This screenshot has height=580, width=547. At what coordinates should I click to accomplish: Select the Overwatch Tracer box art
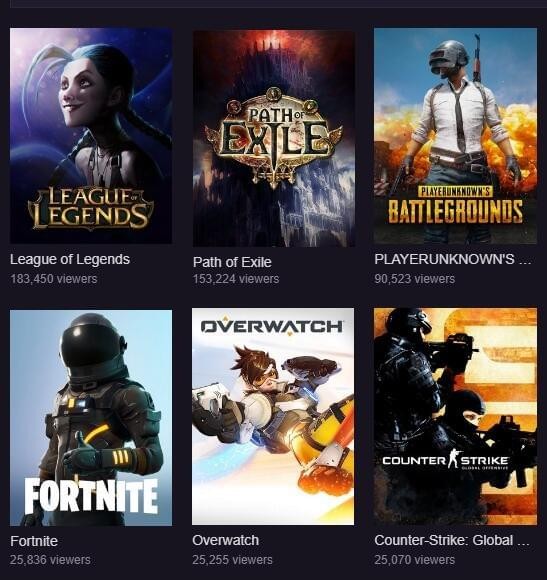[x=273, y=416]
